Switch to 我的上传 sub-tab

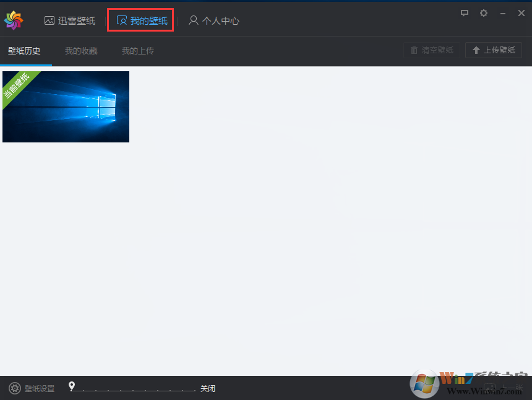coord(138,51)
